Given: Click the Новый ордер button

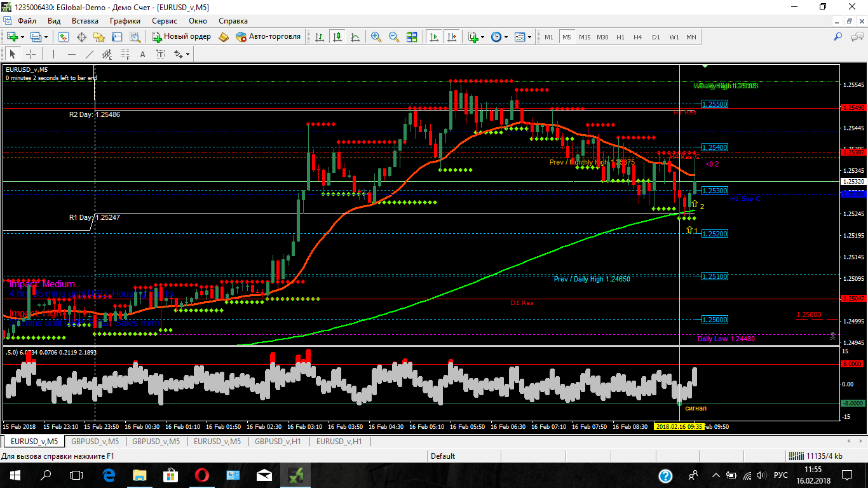Looking at the screenshot, I should coord(182,37).
